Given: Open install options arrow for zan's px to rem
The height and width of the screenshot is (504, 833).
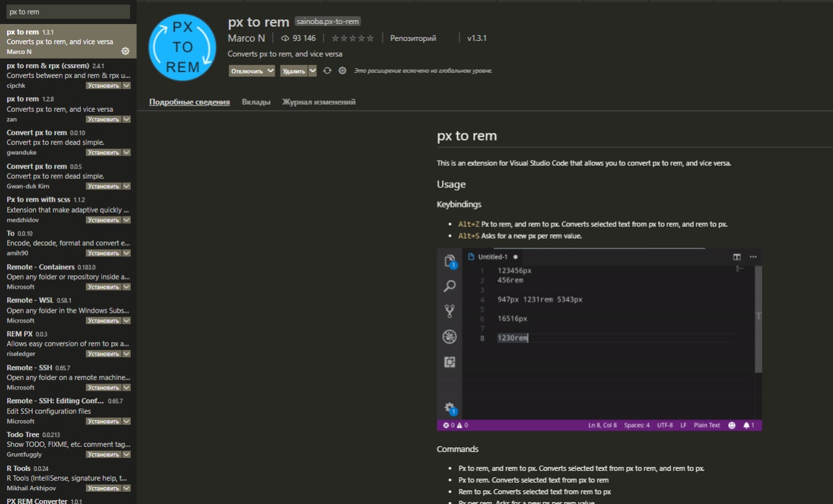Looking at the screenshot, I should tap(126, 119).
